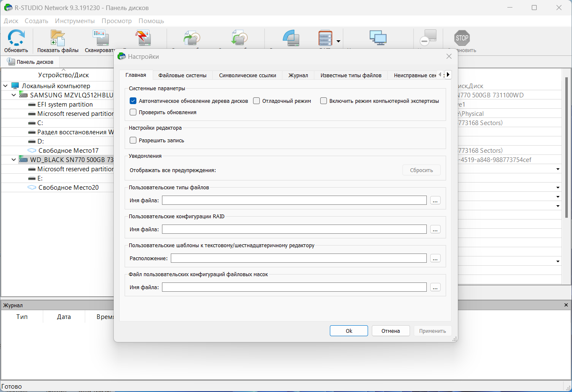Screen dimensions: 572x392
Task: Switch to the Журнал settings tab
Action: [298, 76]
